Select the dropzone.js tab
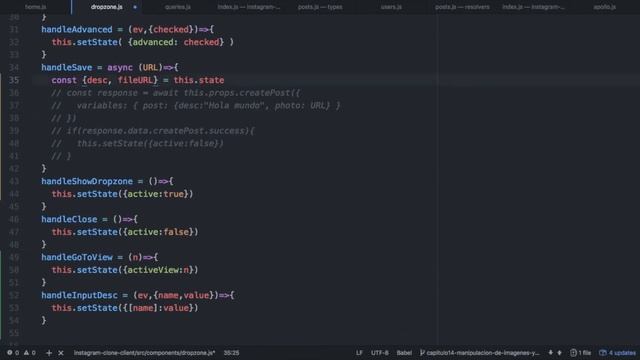This screenshot has height=360, width=640. click(107, 7)
